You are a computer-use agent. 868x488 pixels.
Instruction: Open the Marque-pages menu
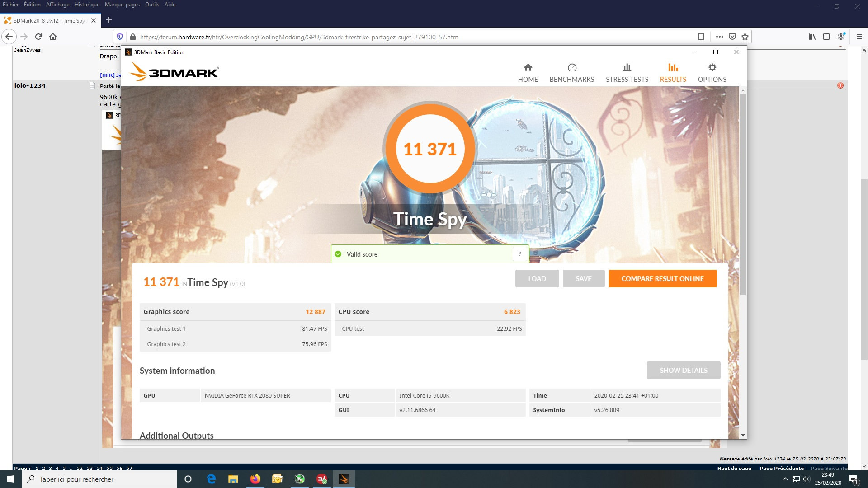[122, 5]
